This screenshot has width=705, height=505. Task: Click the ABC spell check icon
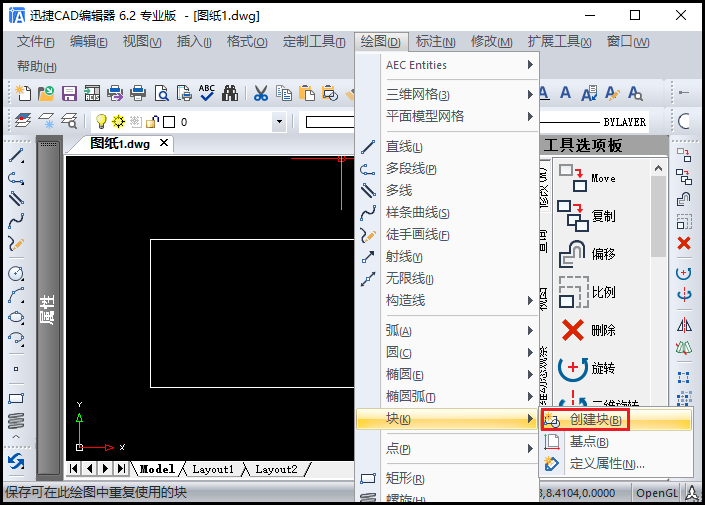tap(207, 93)
